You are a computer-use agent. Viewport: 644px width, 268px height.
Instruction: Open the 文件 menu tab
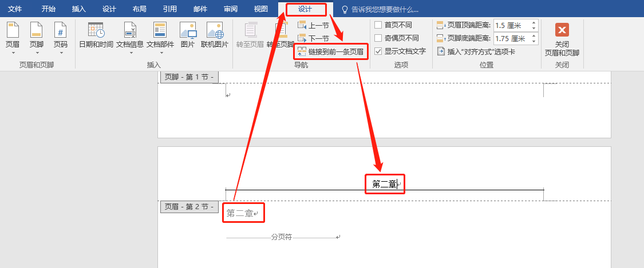pos(15,9)
